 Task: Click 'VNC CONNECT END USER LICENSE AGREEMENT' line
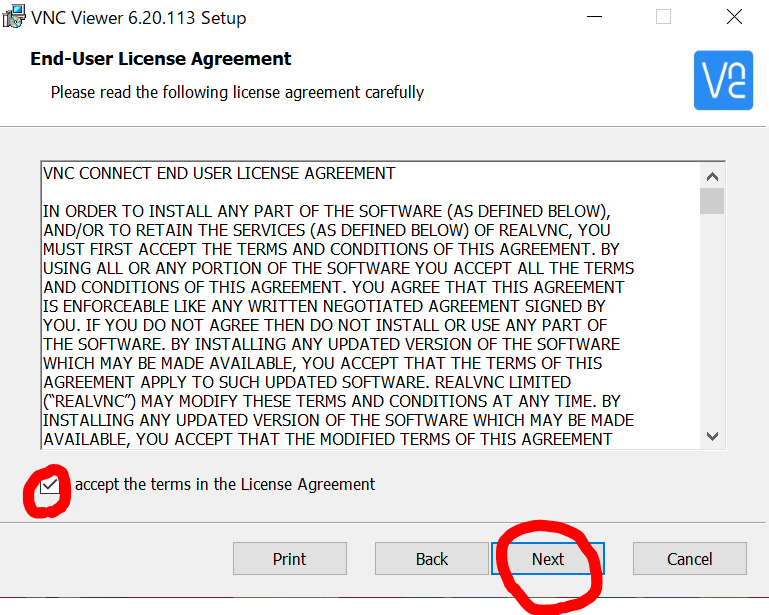point(219,173)
